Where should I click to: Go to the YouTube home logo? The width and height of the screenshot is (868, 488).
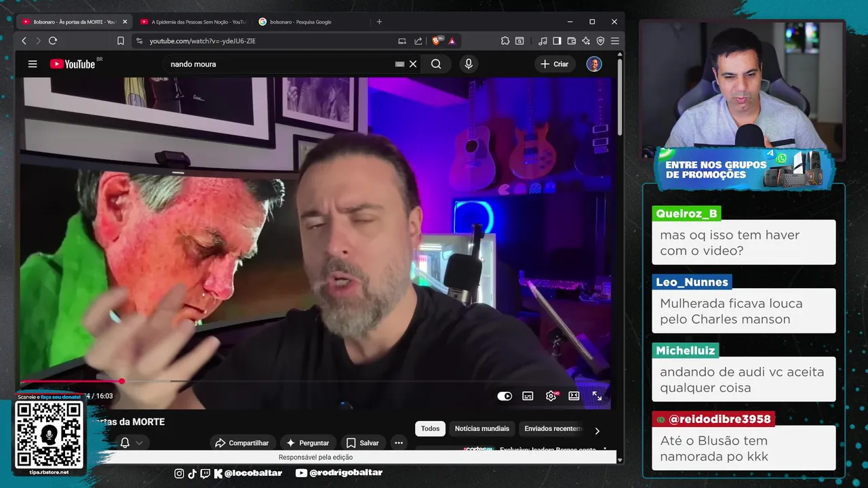coord(73,64)
